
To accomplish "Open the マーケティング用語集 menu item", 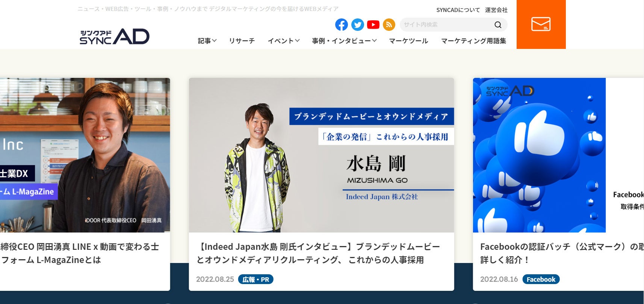I will click(x=473, y=41).
